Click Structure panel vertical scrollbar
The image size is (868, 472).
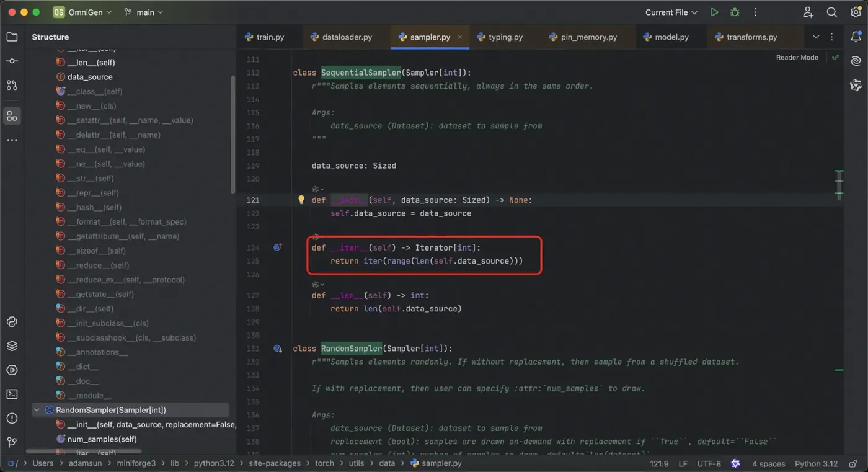click(233, 133)
